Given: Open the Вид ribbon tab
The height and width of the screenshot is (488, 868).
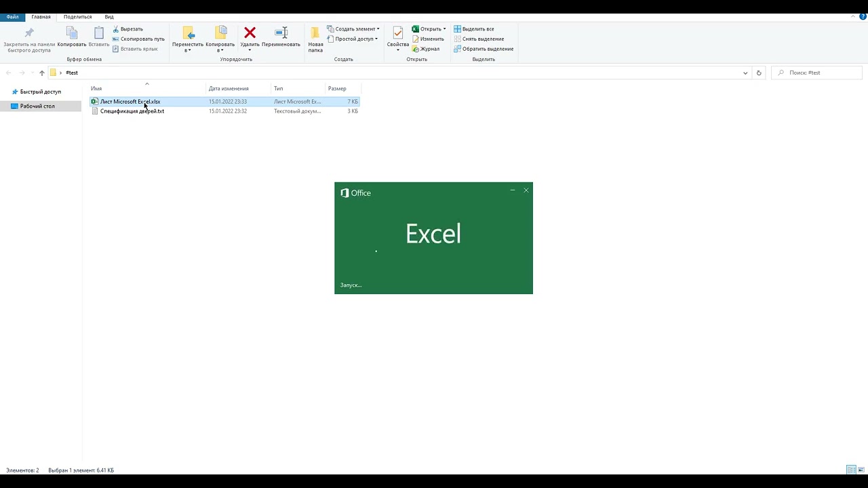Looking at the screenshot, I should [x=109, y=17].
